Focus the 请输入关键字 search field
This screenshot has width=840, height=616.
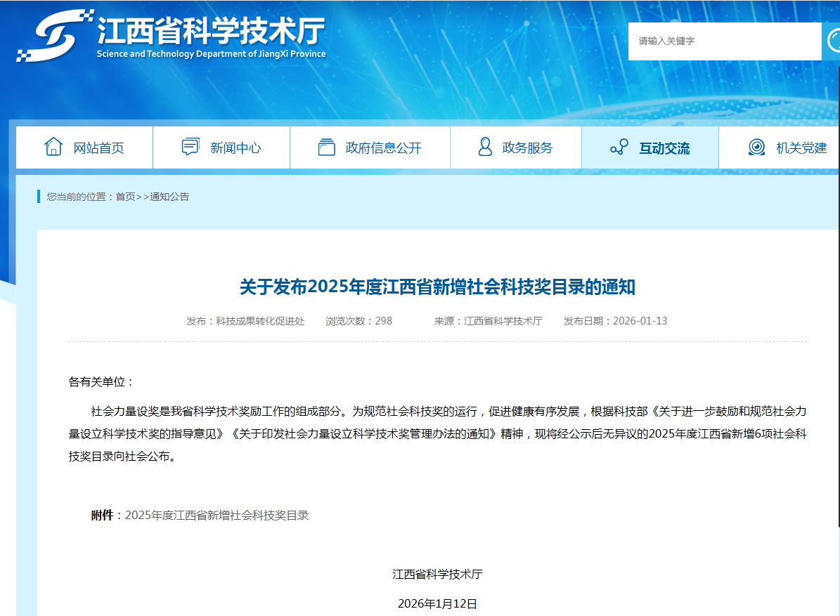point(724,41)
